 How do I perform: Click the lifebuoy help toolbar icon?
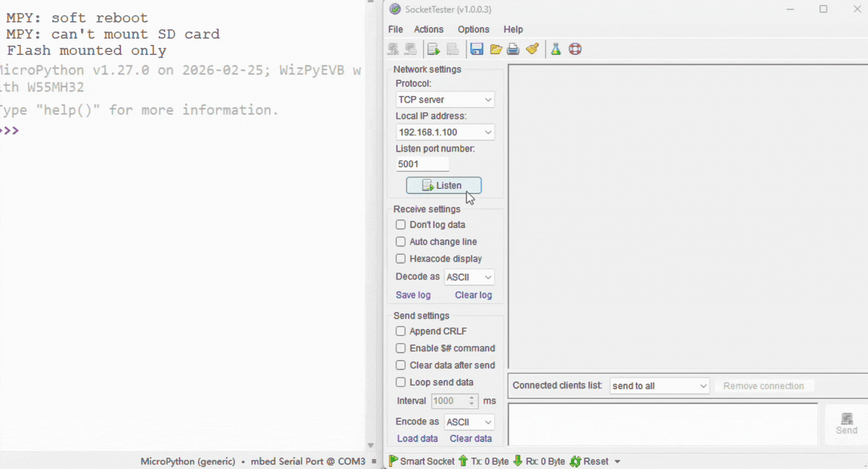click(575, 49)
